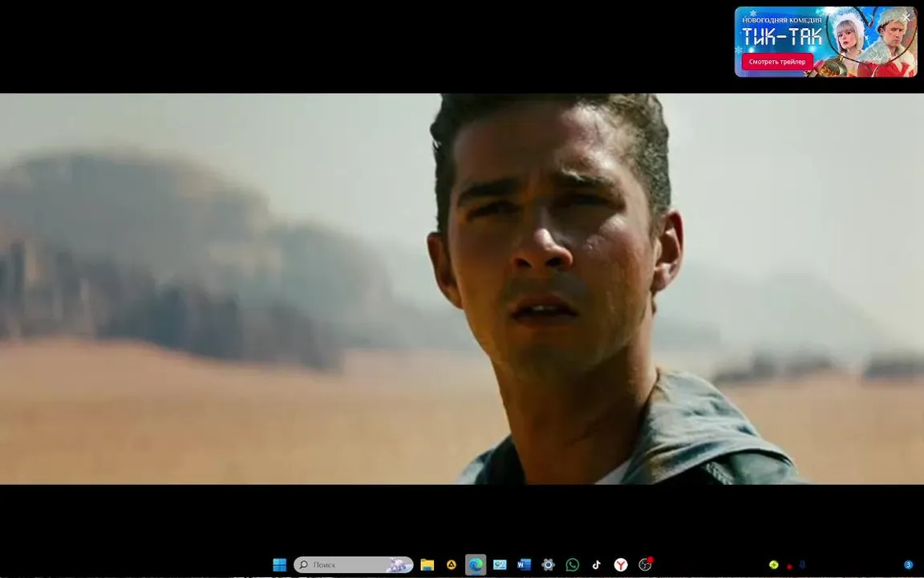Open the notification badge showing 3
924x578 pixels.
[909, 565]
